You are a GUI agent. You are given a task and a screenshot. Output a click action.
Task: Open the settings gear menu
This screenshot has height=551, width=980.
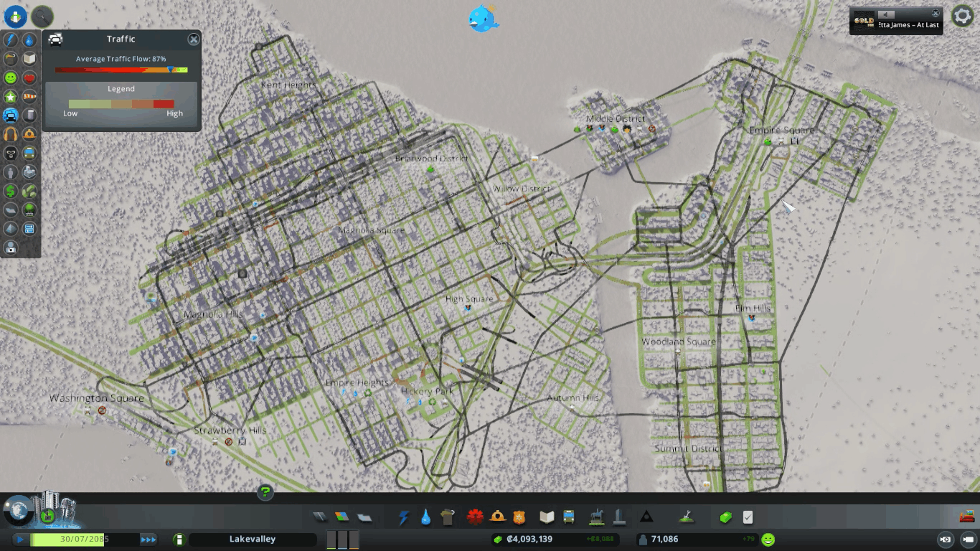tap(962, 15)
